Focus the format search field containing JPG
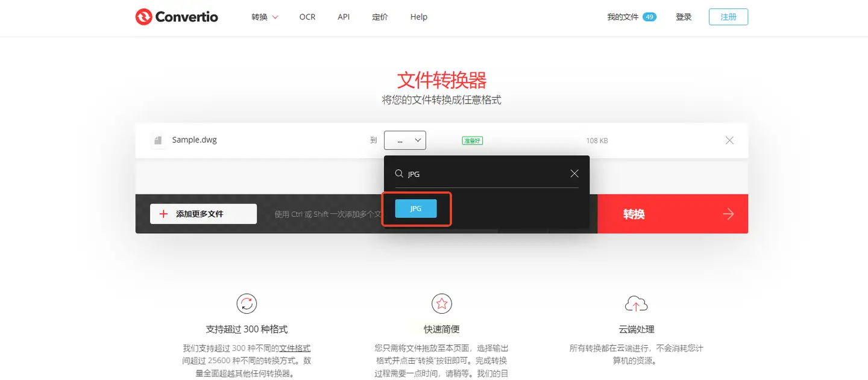This screenshot has width=868, height=380. pyautogui.click(x=486, y=173)
